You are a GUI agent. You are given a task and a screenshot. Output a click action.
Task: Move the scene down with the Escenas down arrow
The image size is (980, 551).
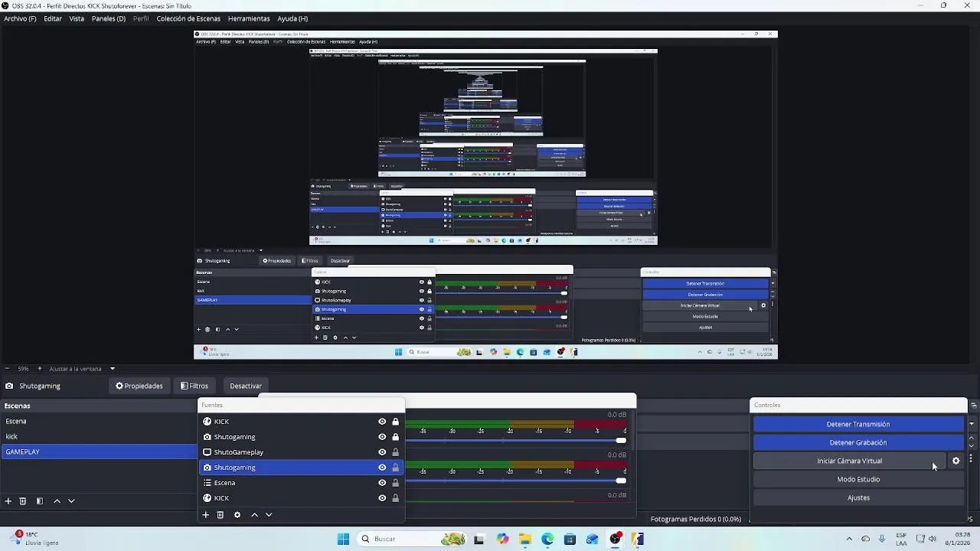pyautogui.click(x=71, y=501)
